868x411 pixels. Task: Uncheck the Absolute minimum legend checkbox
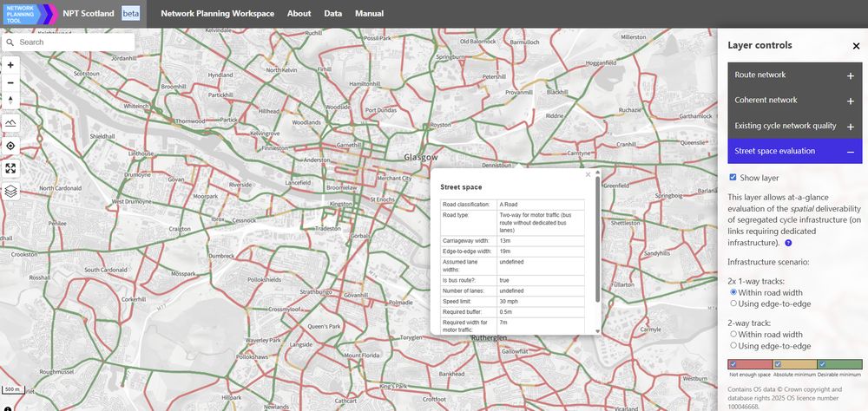click(777, 364)
